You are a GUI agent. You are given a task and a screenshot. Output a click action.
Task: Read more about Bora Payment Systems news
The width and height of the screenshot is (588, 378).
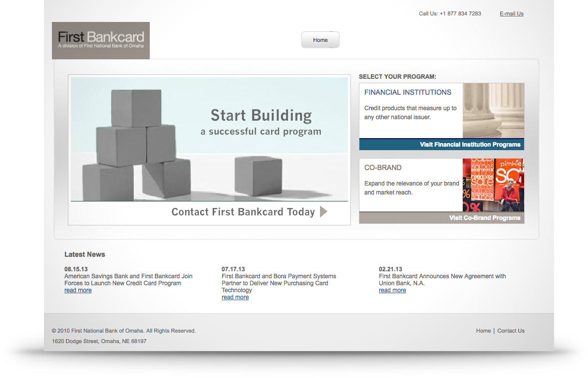(235, 297)
